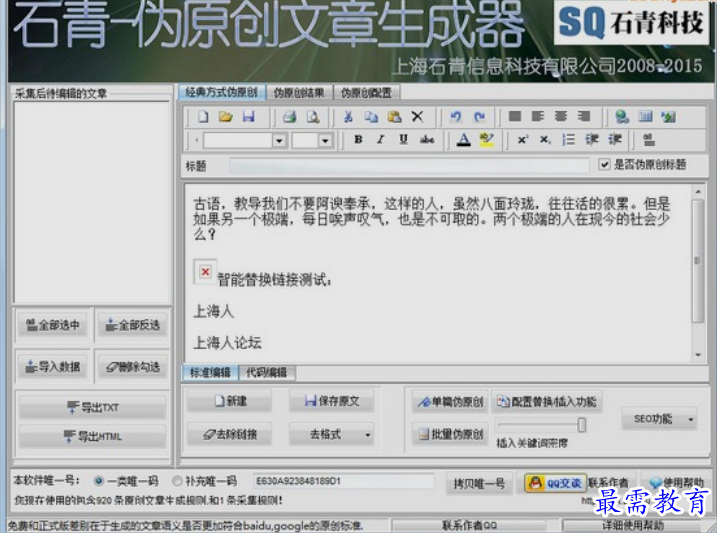Viewport: 717px width, 533px height.
Task: Export articles with 导出HTML
Action: (92, 437)
